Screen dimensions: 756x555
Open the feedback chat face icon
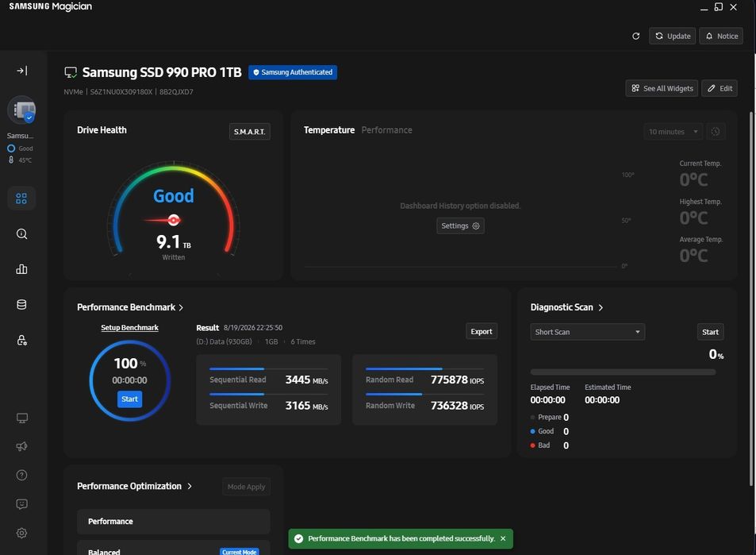(21, 504)
